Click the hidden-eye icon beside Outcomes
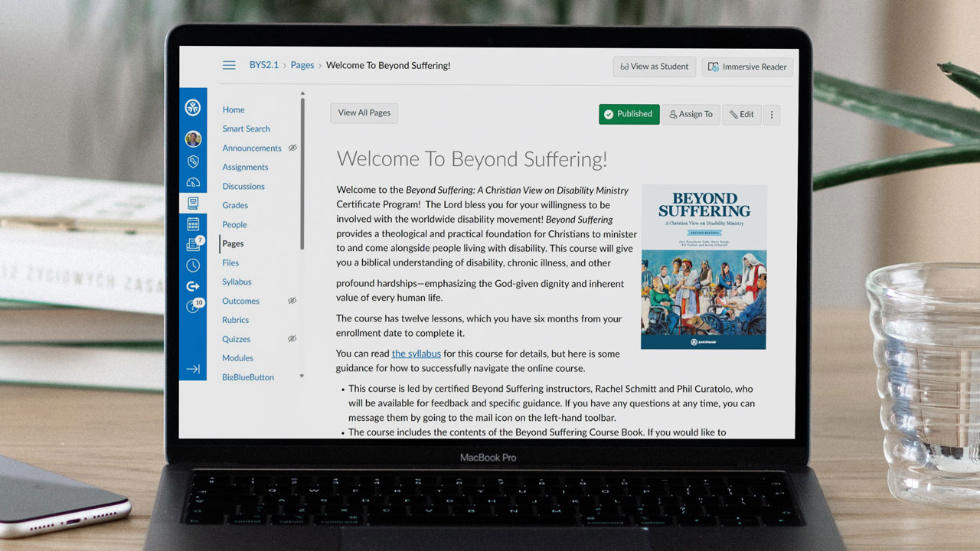The height and width of the screenshot is (551, 980). (x=292, y=301)
